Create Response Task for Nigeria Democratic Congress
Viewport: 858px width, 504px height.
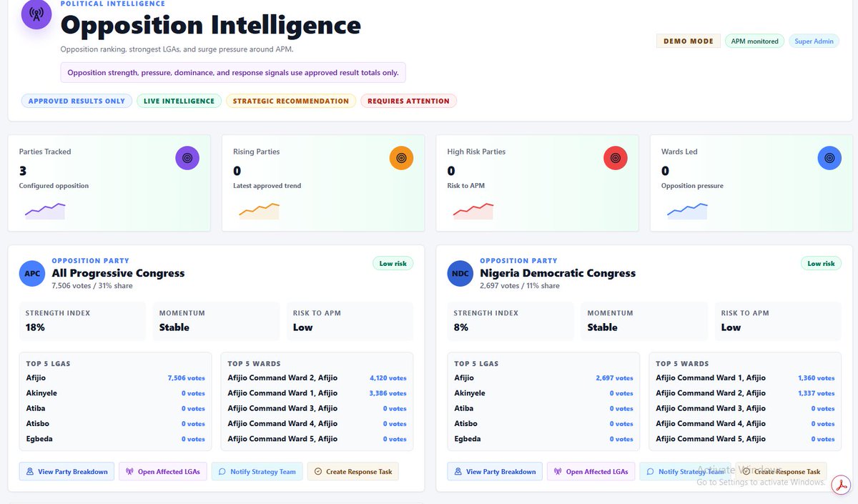coord(781,472)
